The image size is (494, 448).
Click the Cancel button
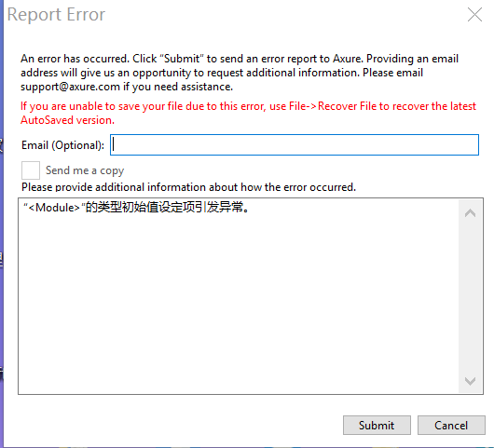(451, 426)
